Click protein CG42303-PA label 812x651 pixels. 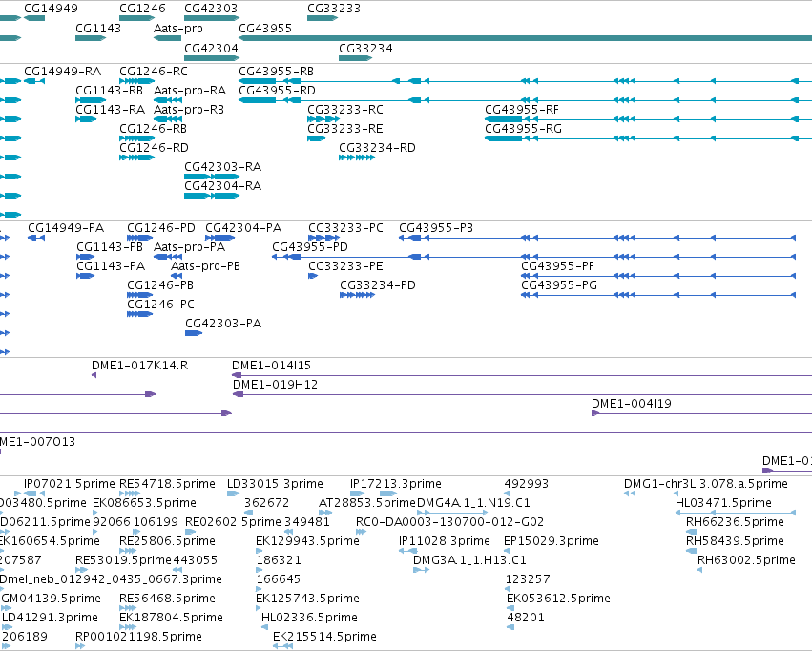[x=223, y=324]
